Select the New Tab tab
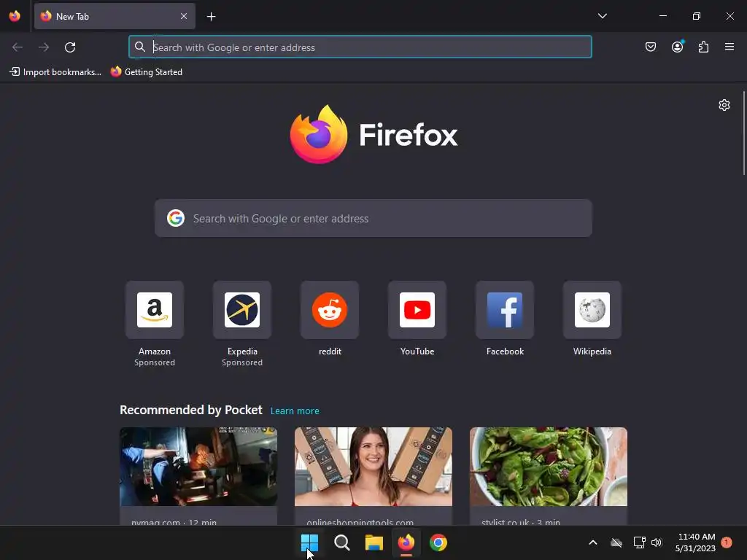The height and width of the screenshot is (560, 747). pos(115,16)
